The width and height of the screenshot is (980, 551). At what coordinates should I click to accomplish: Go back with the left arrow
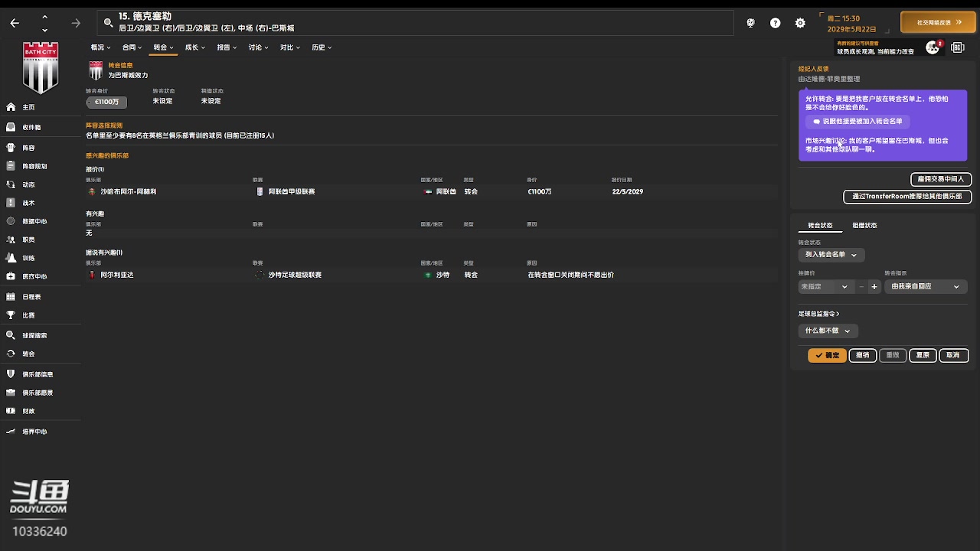pos(15,23)
